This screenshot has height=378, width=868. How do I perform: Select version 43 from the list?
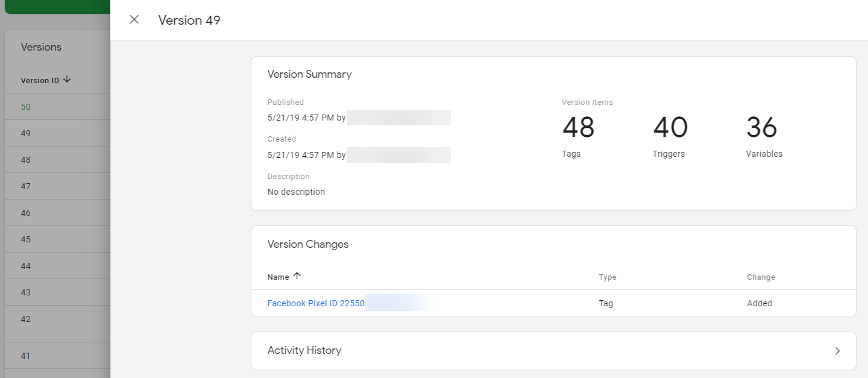point(26,292)
